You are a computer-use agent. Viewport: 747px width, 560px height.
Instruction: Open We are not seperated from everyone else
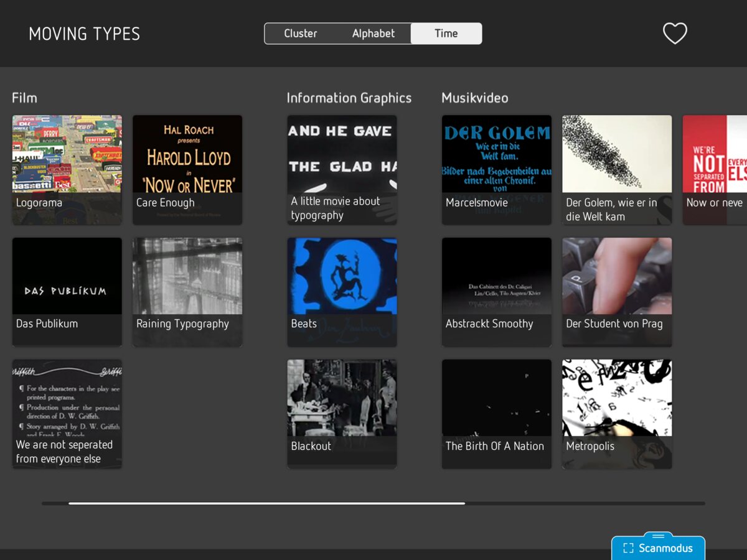pos(67,414)
